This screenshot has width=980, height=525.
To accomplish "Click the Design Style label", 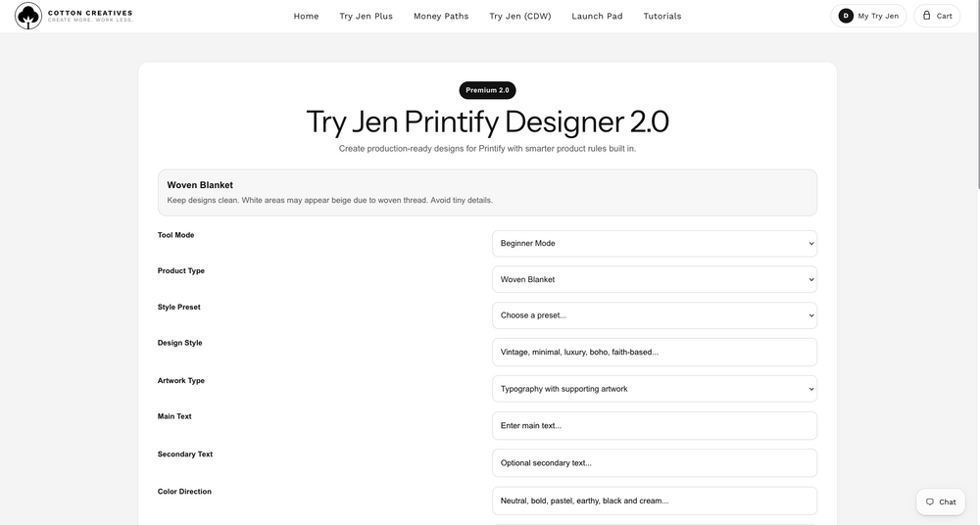I will point(179,343).
